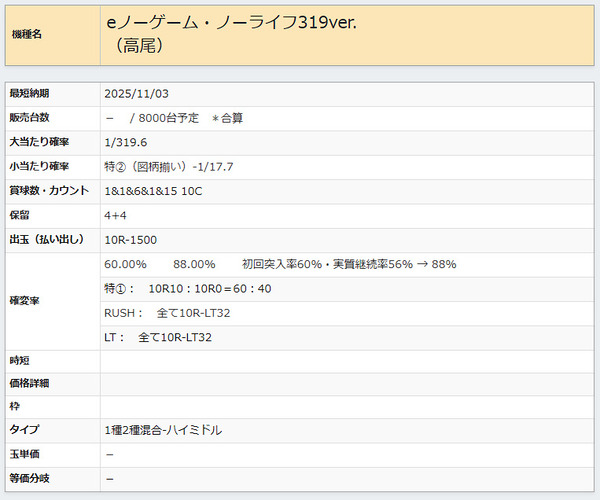This screenshot has height=500, width=600.
Task: Select the 出玉（払い出し） label
Action: [47, 239]
